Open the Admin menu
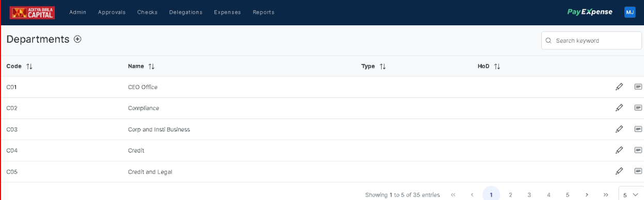The width and height of the screenshot is (644, 200). 78,12
